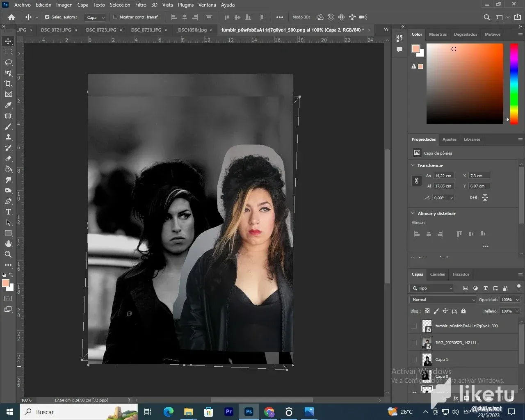Select the Rectangular Marquee tool
The image size is (525, 420).
8,52
